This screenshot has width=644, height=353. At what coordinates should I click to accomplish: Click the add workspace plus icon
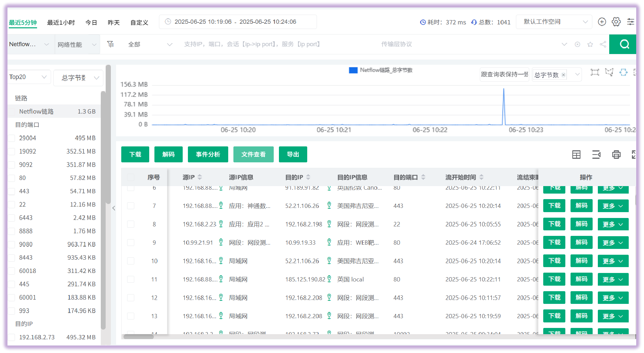pos(602,22)
